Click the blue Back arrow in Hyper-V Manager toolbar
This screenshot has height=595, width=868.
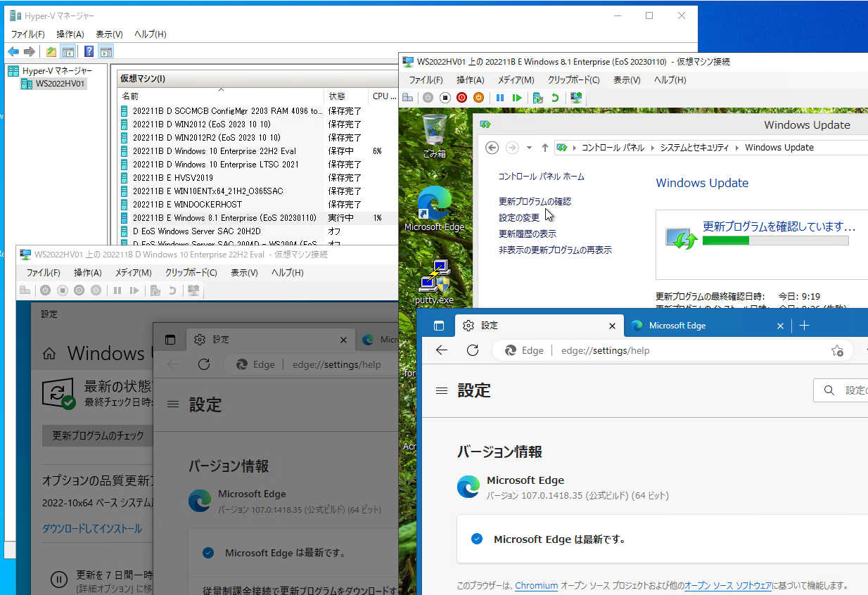(x=13, y=51)
